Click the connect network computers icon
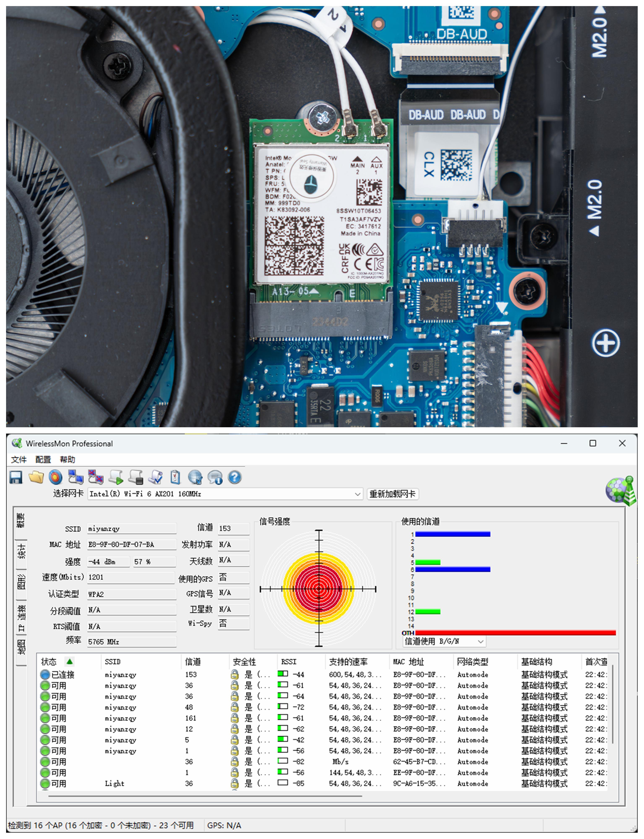This screenshot has width=644, height=839. click(x=75, y=477)
